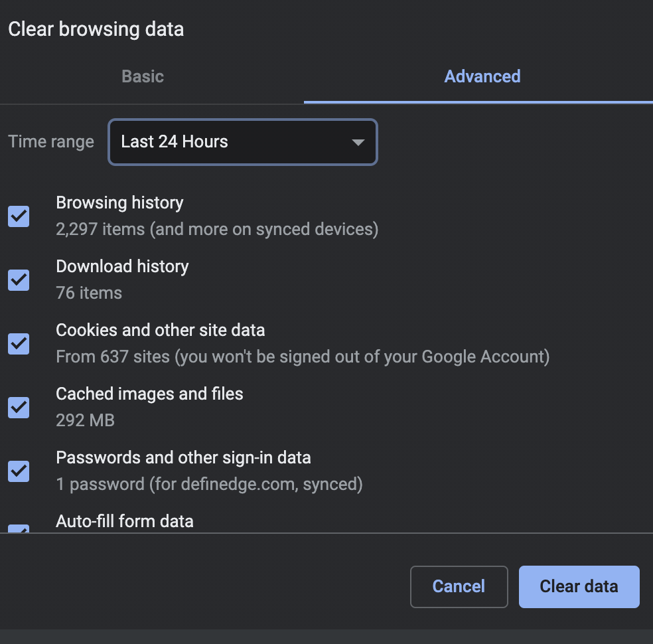Expand the time range selector showing Last 24 Hours

242,141
